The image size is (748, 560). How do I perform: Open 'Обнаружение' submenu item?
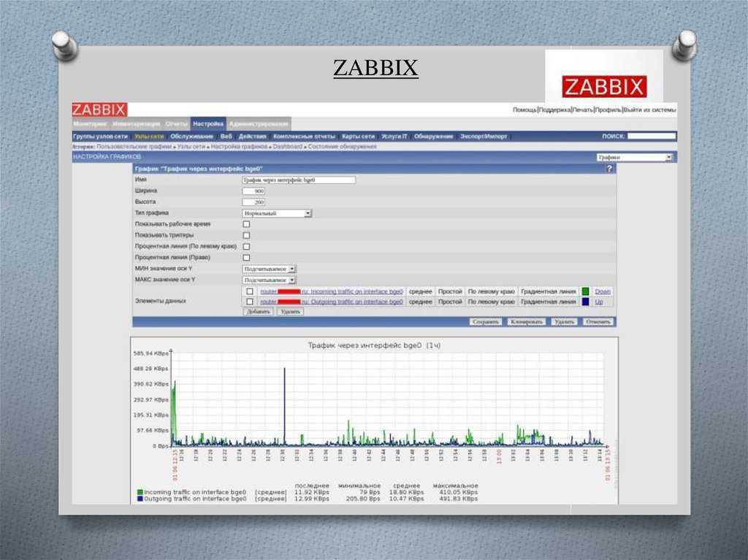[433, 137]
